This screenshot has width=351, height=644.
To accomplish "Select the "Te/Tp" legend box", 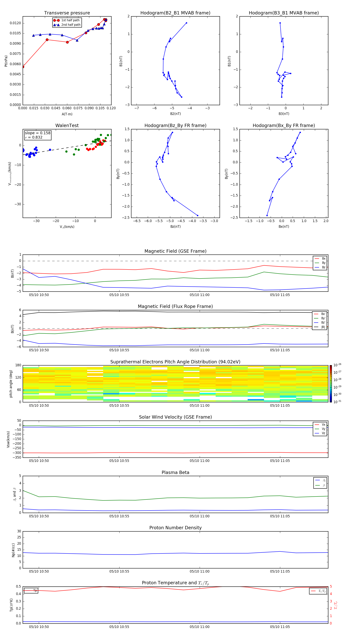I will click(x=318, y=591).
